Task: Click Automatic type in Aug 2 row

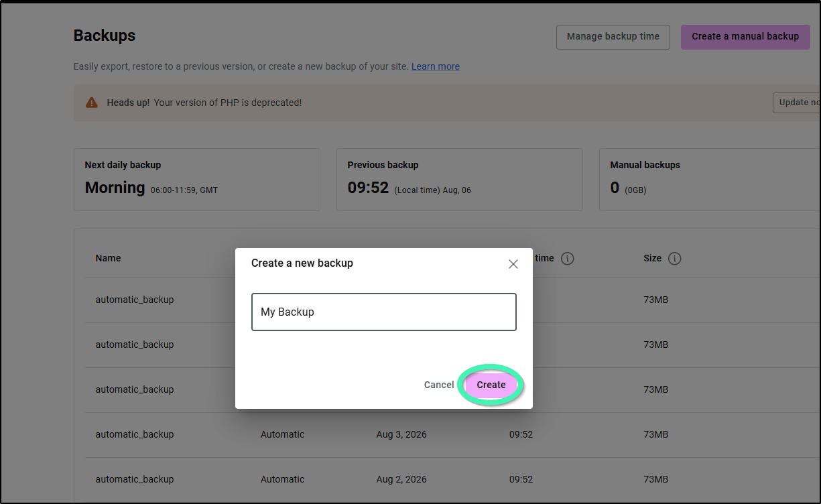Action: pos(282,479)
